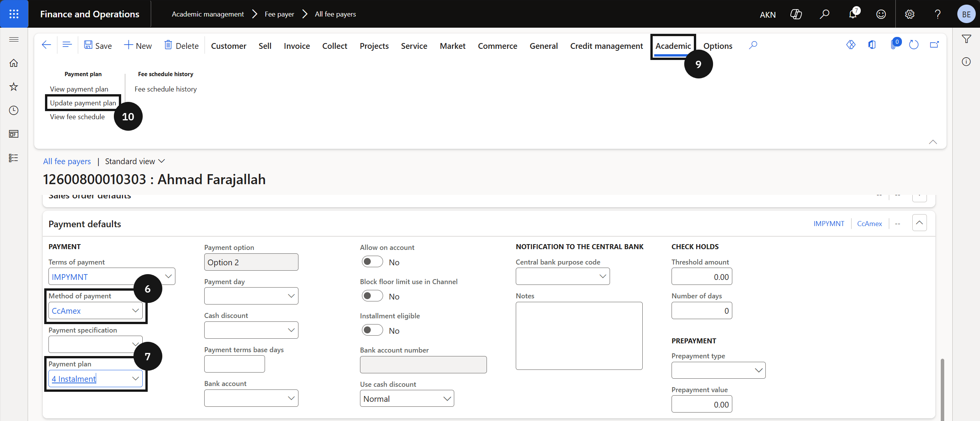Open feedback smiley icon
The image size is (980, 421).
click(x=881, y=14)
